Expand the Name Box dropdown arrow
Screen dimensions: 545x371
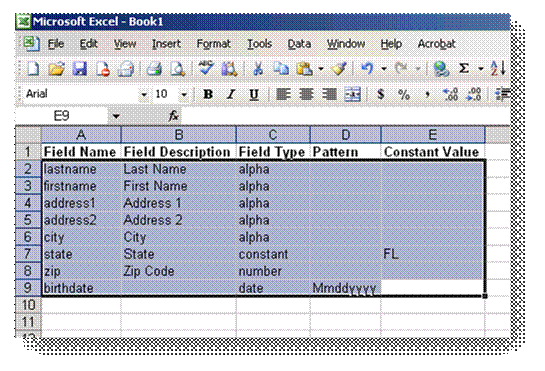pos(116,116)
